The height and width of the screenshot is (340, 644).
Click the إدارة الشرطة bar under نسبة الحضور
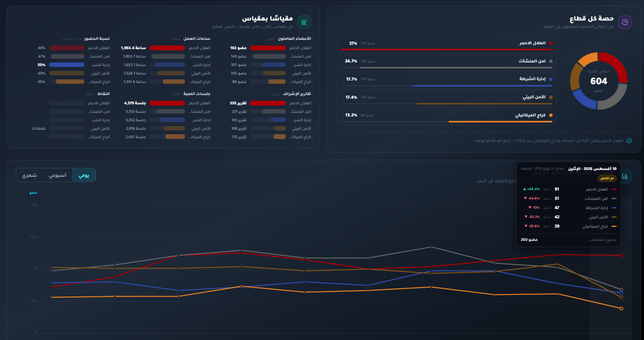66,65
